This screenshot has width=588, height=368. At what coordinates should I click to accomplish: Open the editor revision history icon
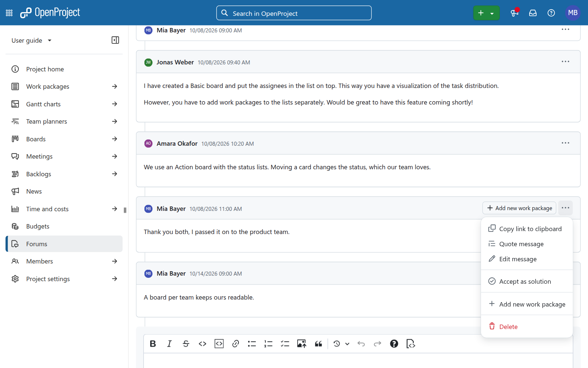(337, 344)
